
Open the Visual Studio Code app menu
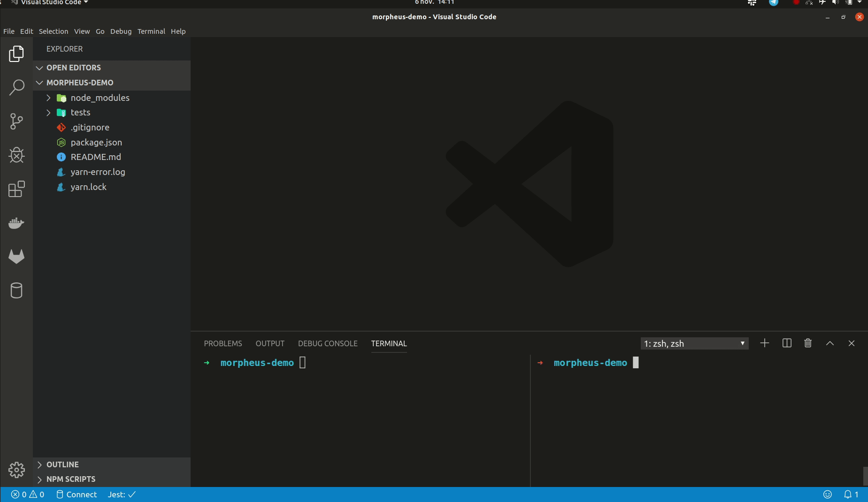[50, 2]
